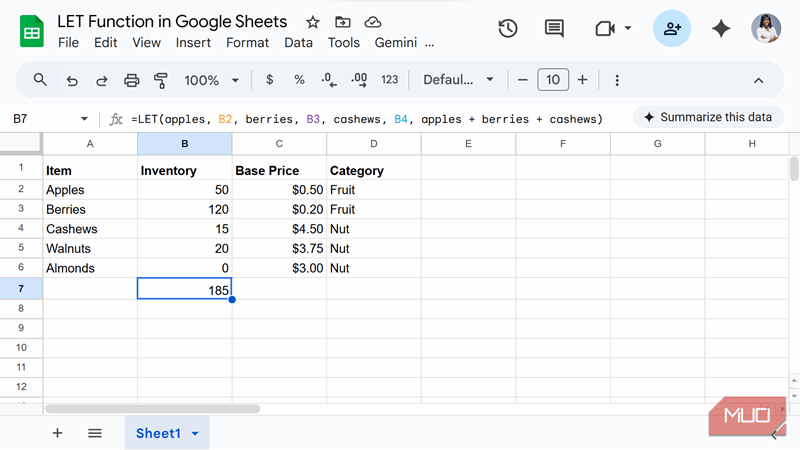Viewport: 800px width, 450px height.
Task: Add a new sheet with plus
Action: point(57,433)
